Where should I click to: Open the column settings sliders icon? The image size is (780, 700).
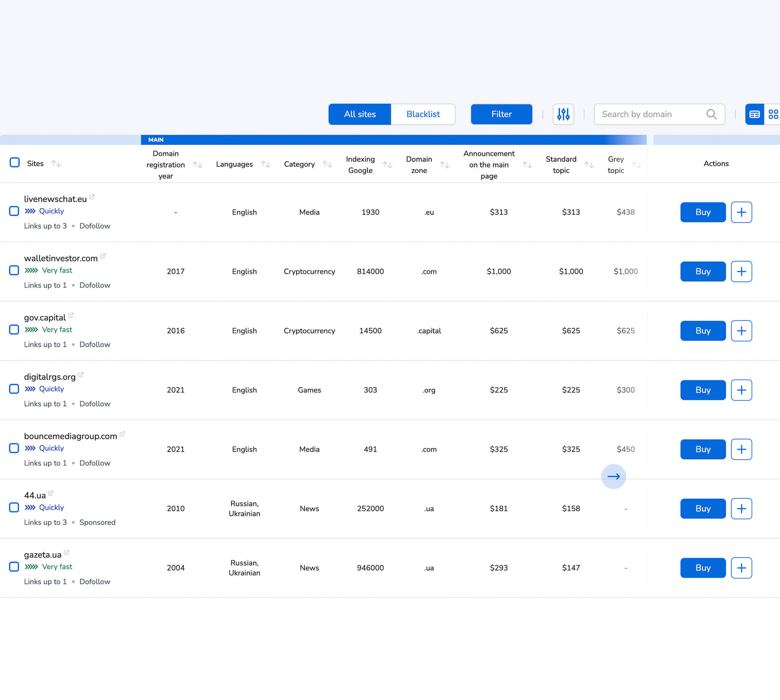click(563, 114)
